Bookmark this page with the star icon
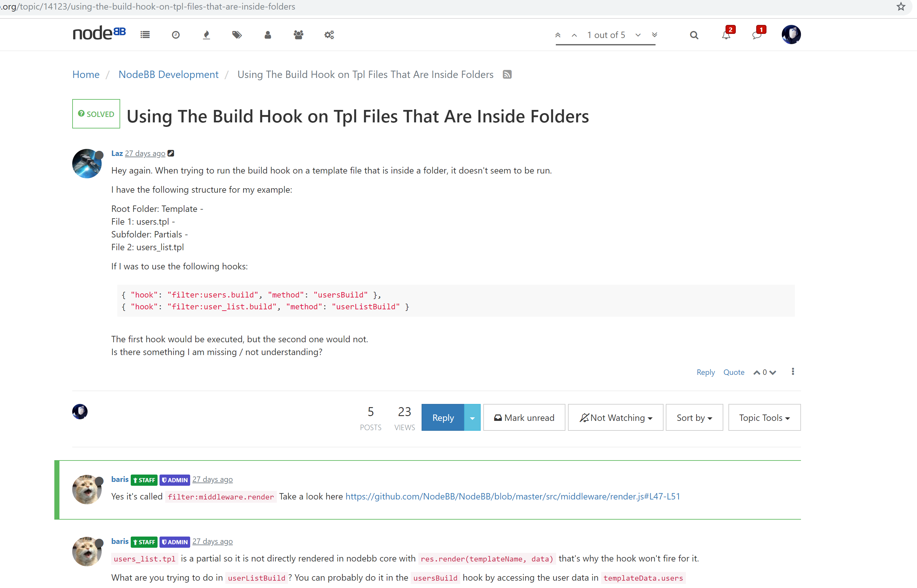The image size is (917, 588). pos(901,6)
